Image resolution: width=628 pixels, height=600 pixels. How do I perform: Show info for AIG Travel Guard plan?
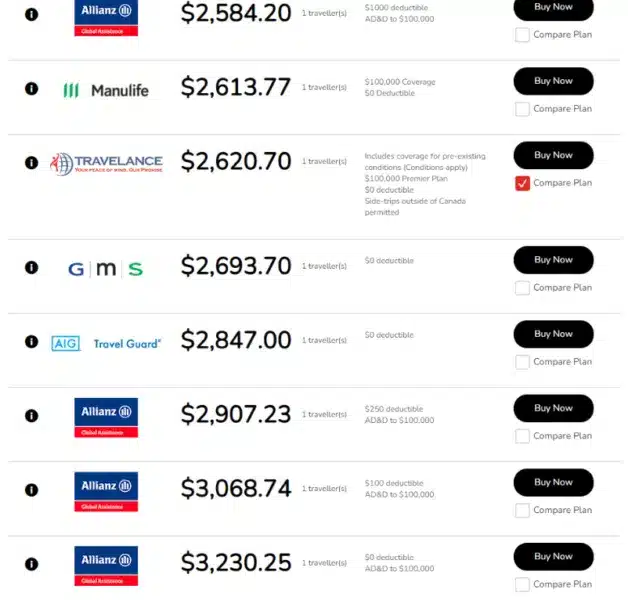pos(31,341)
